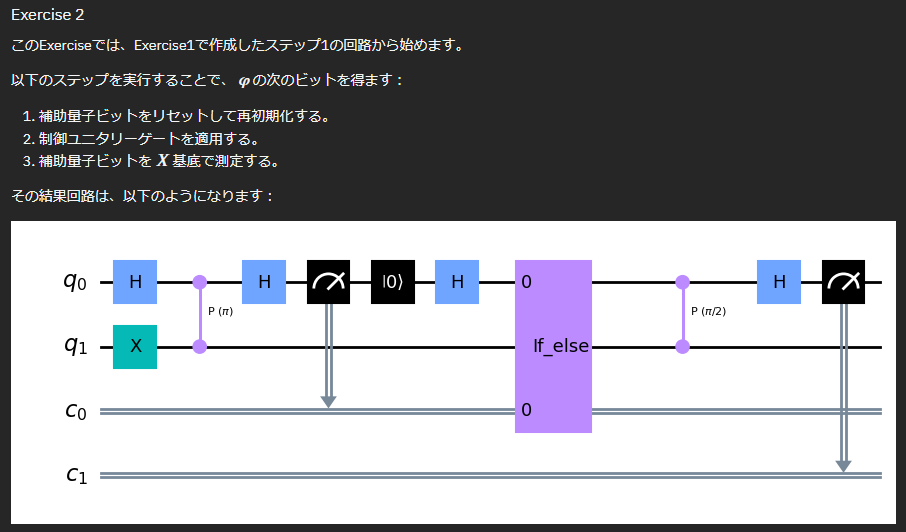Select the |0⟩ reset gate
This screenshot has height=532, width=906.
[393, 282]
